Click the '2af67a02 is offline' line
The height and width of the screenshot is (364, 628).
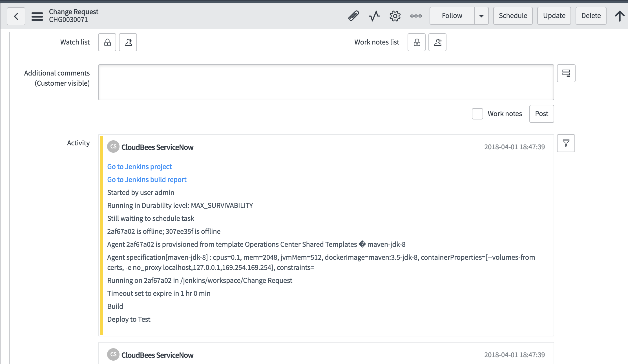point(164,231)
